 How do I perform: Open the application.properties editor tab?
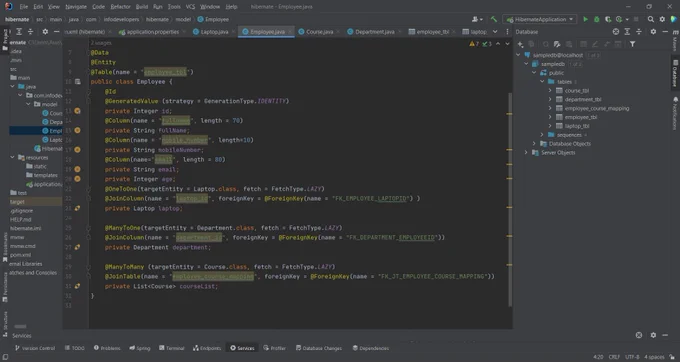[152, 32]
